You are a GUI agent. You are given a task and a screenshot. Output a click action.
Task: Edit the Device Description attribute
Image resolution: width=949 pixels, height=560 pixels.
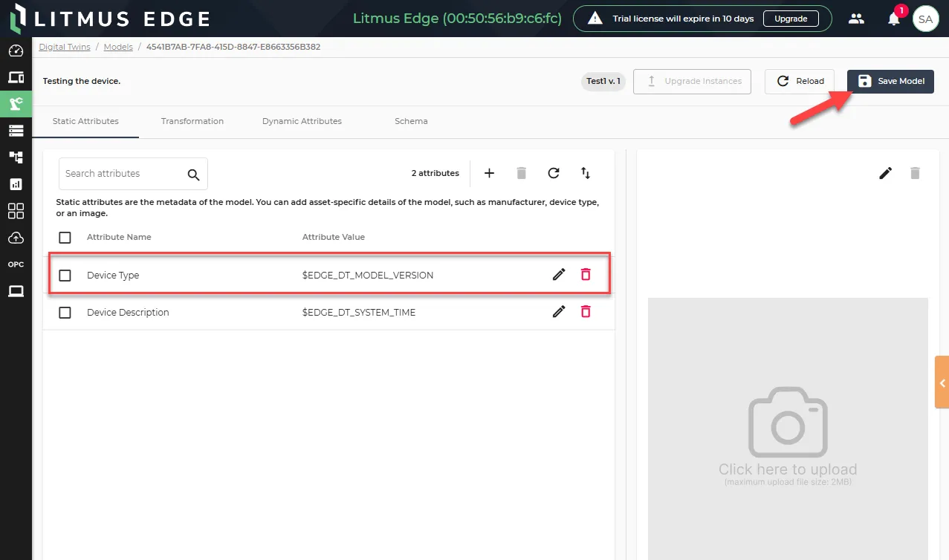(x=559, y=312)
